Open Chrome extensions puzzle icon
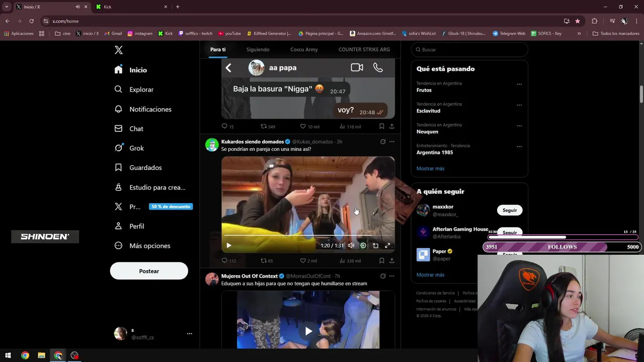Viewport: 644px width, 362px height. tap(594, 21)
